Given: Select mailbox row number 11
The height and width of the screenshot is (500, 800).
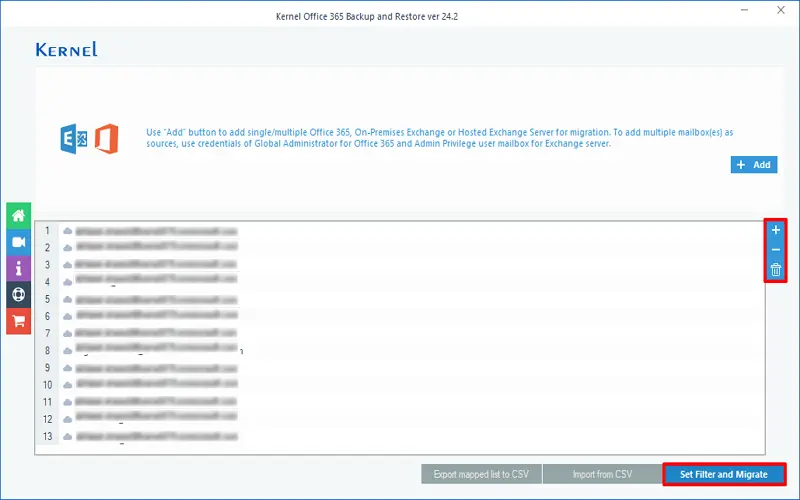Looking at the screenshot, I should click(400, 402).
